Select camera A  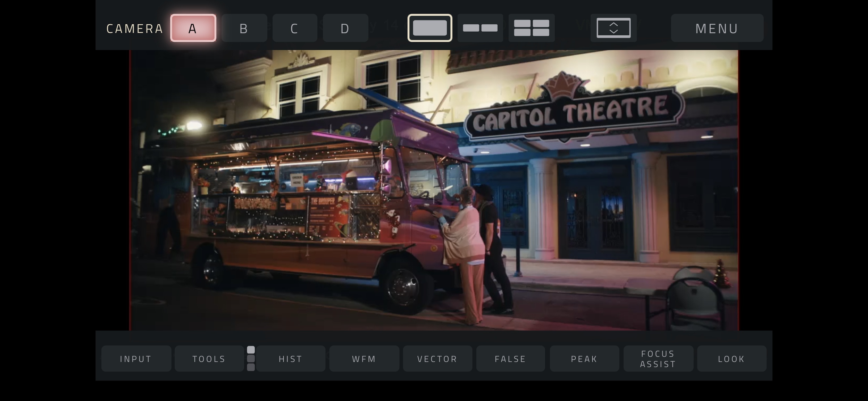tap(193, 28)
